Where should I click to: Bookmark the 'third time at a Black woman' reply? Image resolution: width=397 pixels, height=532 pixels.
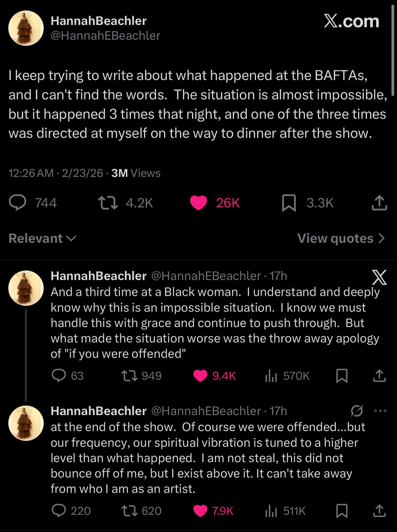tap(342, 376)
